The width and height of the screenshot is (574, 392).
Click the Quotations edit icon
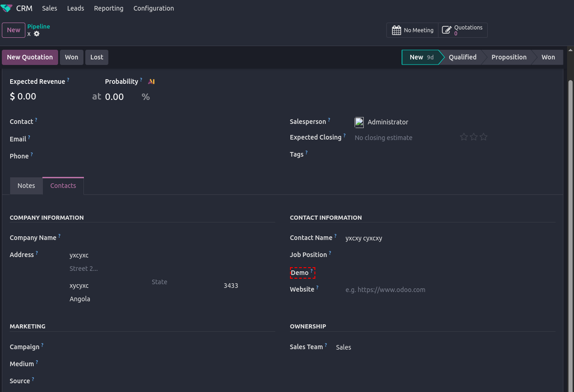(447, 30)
